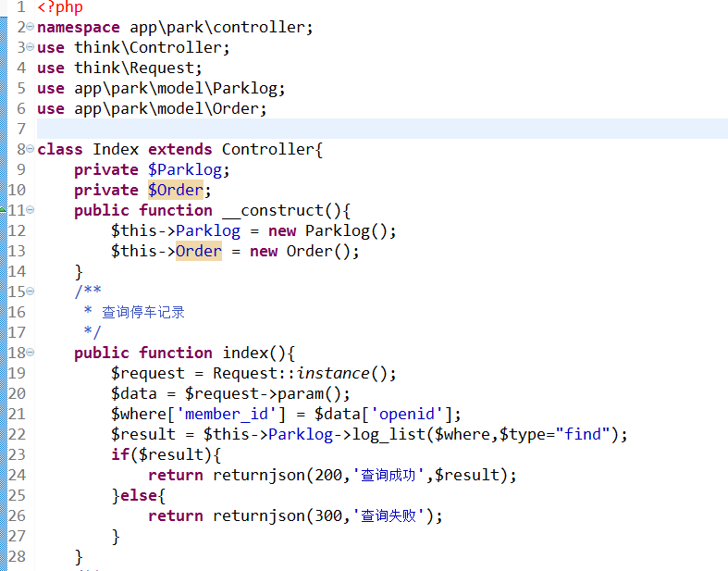Click the green override marker beside line 11
The width and height of the screenshot is (728, 571).
(x=3, y=211)
